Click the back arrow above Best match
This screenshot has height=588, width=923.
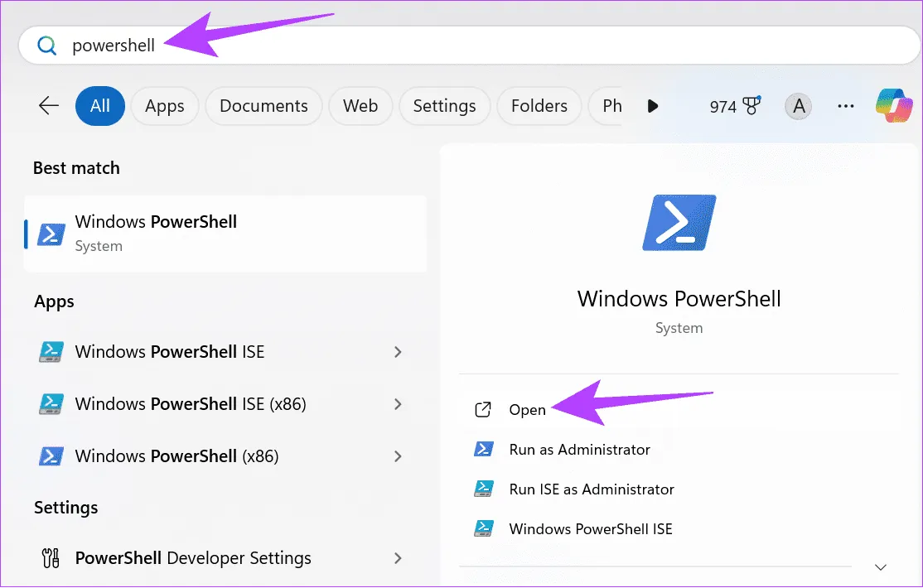coord(48,106)
